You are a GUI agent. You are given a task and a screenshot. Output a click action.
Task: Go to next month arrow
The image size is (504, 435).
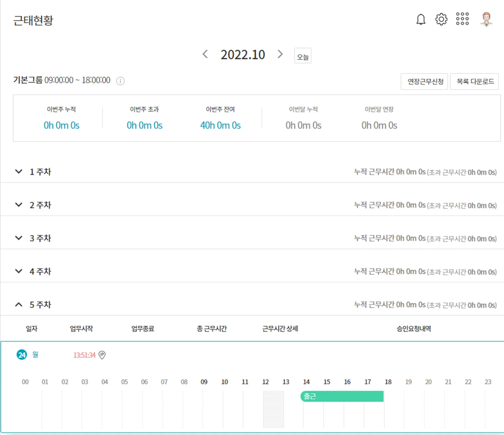tap(280, 54)
